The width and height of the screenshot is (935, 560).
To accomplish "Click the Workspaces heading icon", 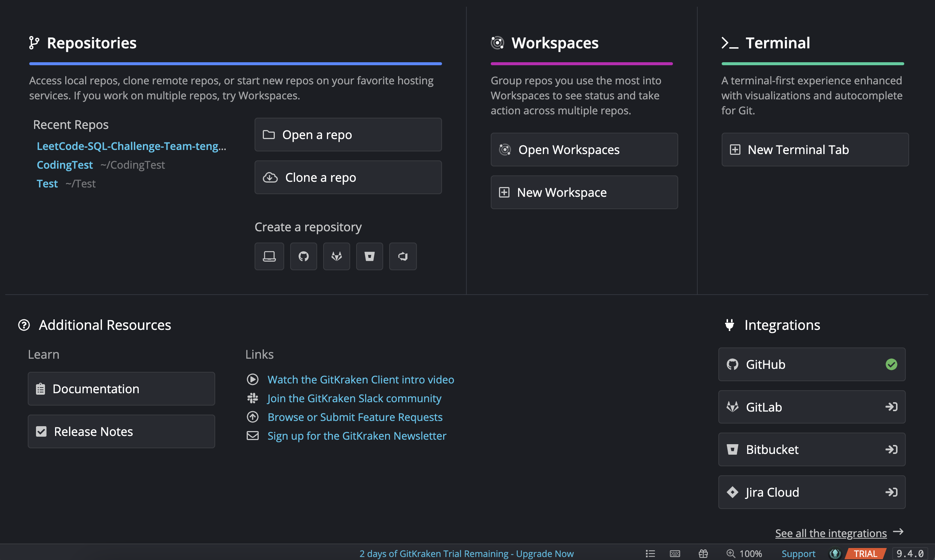I will (497, 43).
